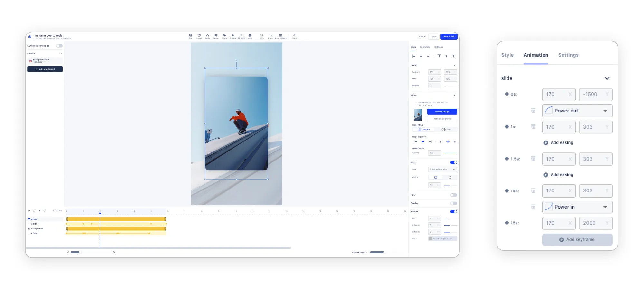Viewport: 644px width, 292px height.
Task: Insert a Button element from the toolbar
Action: click(x=216, y=36)
